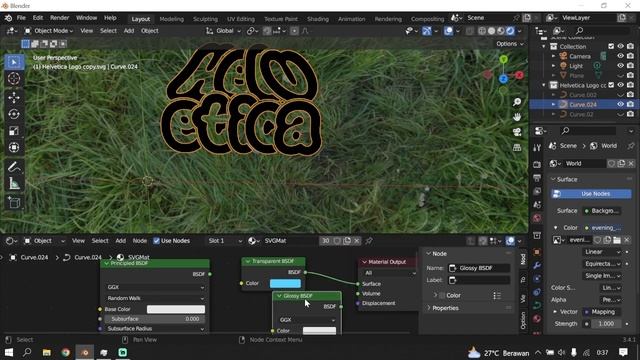
Task: Open the Object properties tab icon
Action: pos(537,252)
